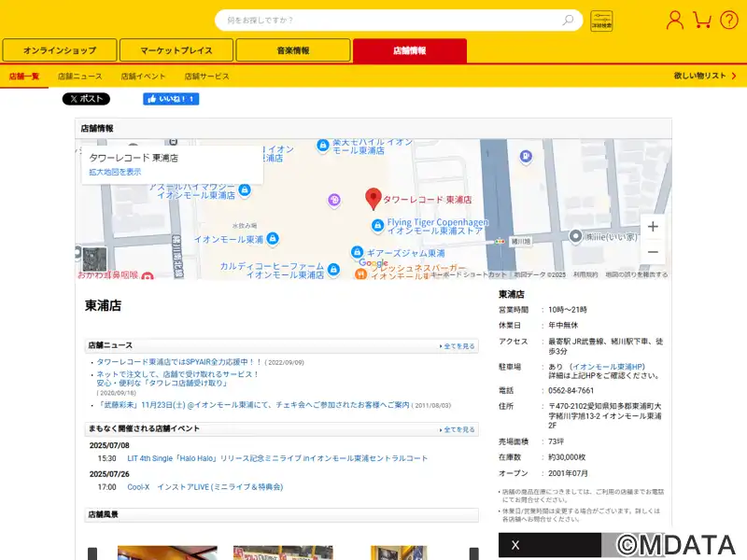This screenshot has width=747, height=560.
Task: Click the phone number 0562-84-7661
Action: click(x=571, y=390)
